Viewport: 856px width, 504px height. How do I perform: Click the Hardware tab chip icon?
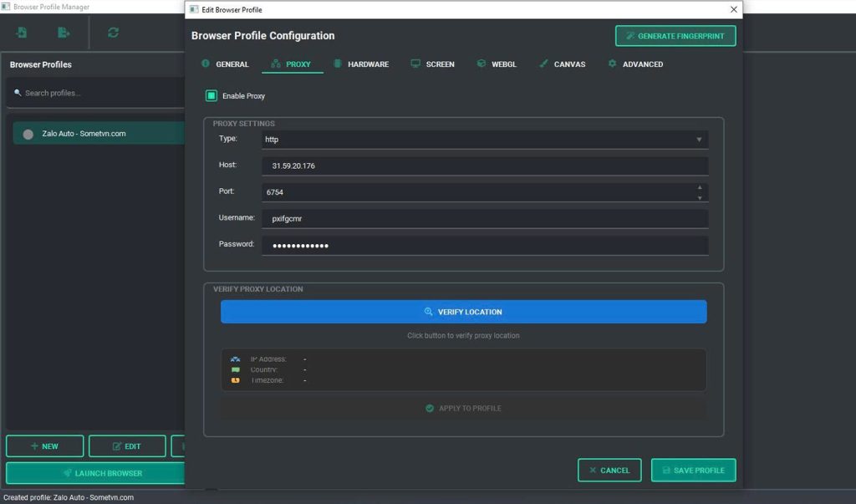click(x=338, y=64)
